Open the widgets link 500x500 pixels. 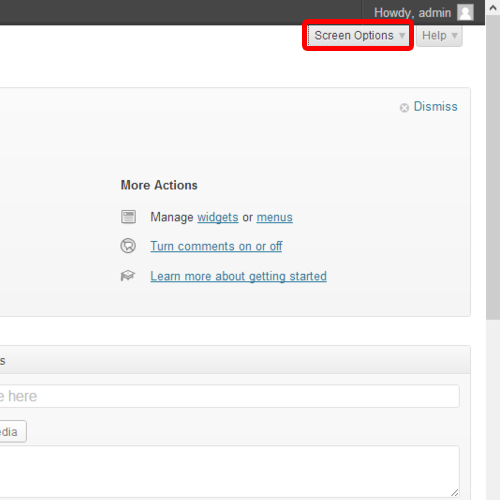point(218,217)
